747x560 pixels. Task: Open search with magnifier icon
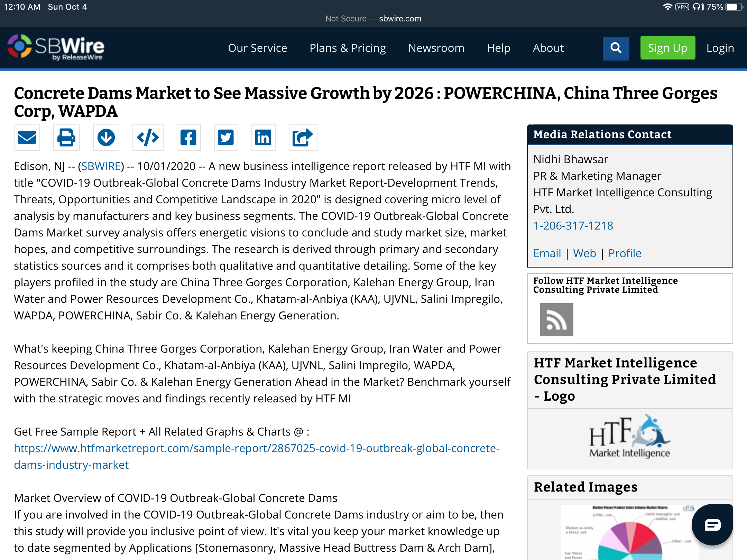(x=616, y=48)
